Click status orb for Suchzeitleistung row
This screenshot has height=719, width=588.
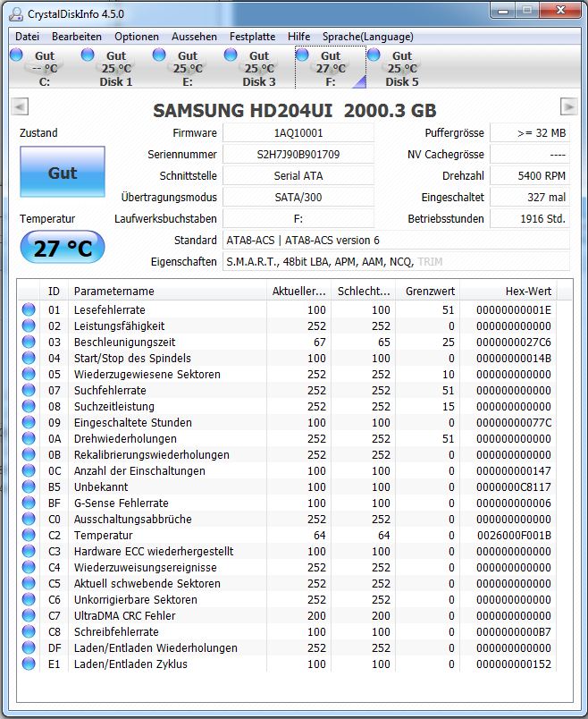pos(29,406)
